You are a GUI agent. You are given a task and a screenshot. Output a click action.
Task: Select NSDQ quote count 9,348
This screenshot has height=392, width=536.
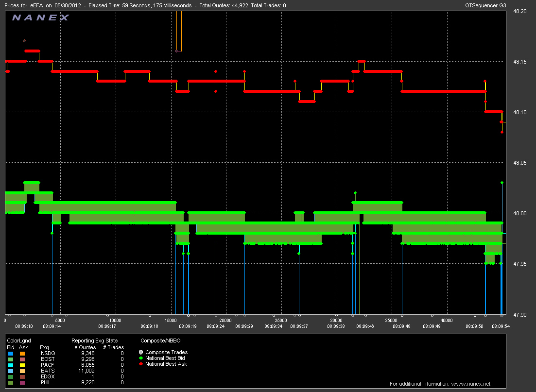tap(88, 353)
